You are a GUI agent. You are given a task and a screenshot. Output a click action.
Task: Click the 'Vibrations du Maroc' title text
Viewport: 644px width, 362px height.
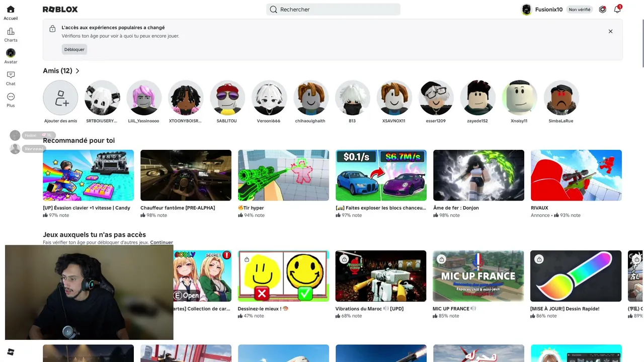point(369,309)
